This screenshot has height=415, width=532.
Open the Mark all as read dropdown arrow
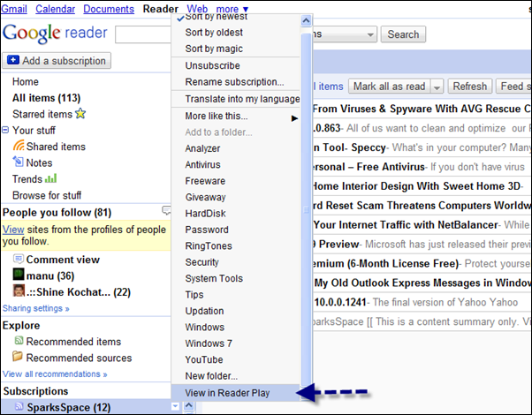click(437, 87)
